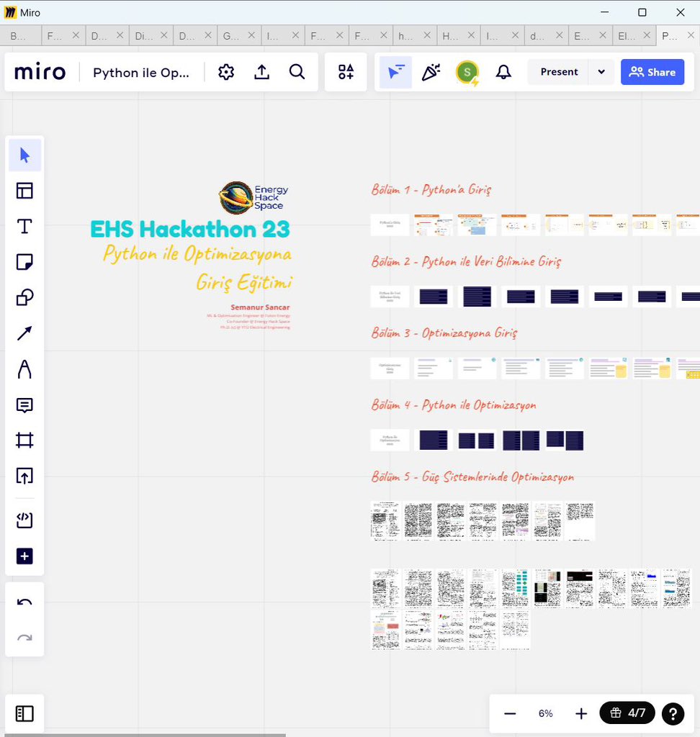Open the embed code apps tool
This screenshot has height=737, width=700.
25,520
